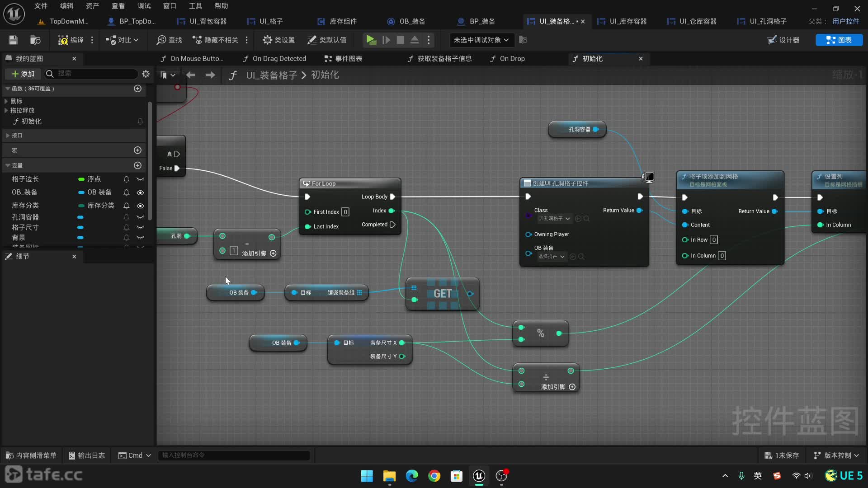Navigate back in graph history

(x=191, y=75)
